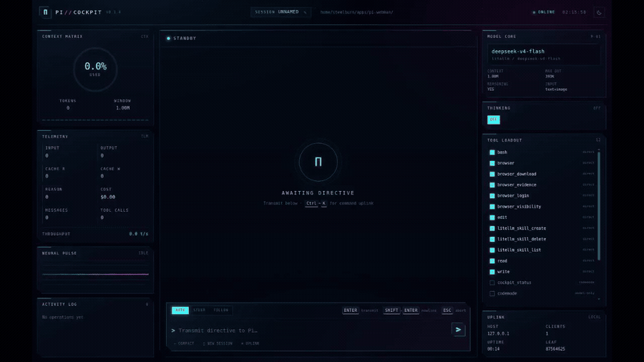Click the COST $0.00 value
The image size is (644, 362).
point(107,197)
